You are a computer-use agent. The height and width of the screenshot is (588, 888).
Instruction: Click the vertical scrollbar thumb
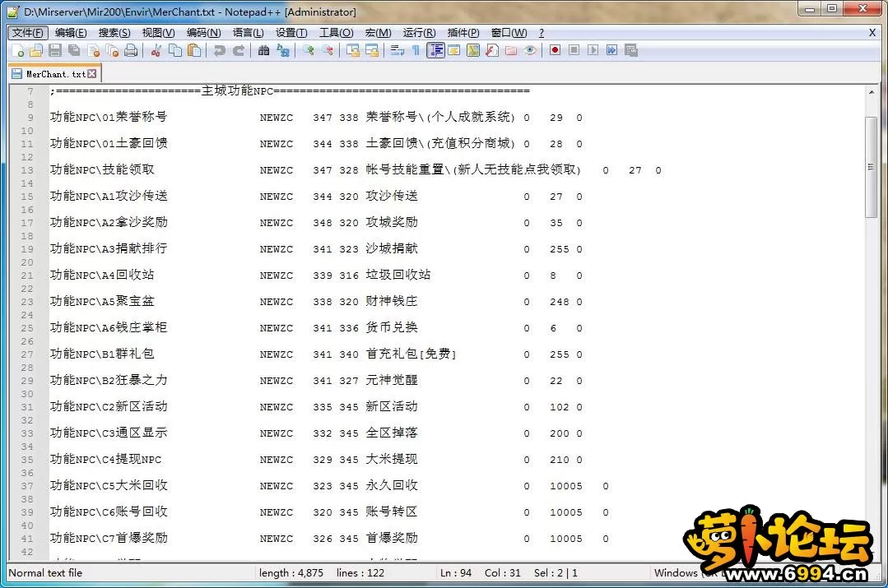(872, 167)
